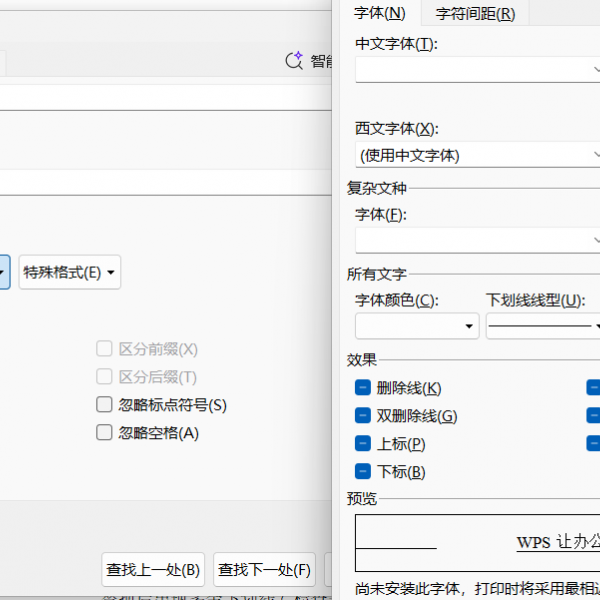This screenshot has width=600, height=600.
Task: Click the 查找下一处(F) button
Action: [x=265, y=570]
